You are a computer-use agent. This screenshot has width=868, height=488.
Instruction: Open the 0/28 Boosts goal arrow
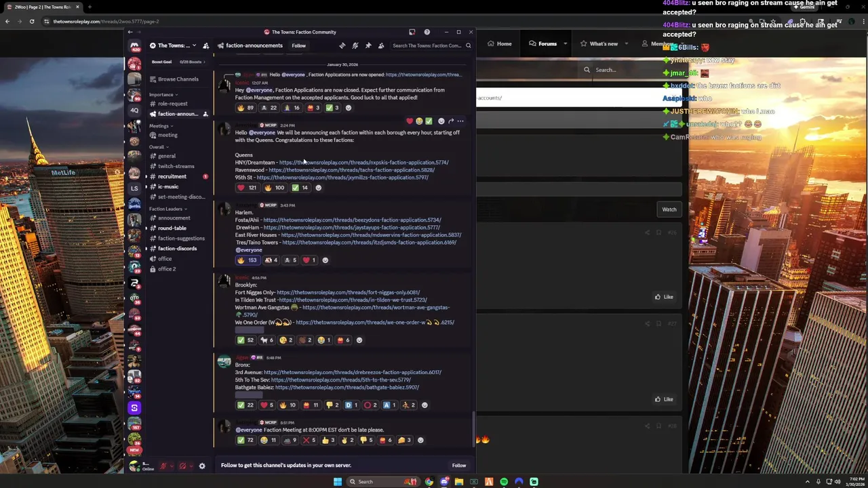203,62
